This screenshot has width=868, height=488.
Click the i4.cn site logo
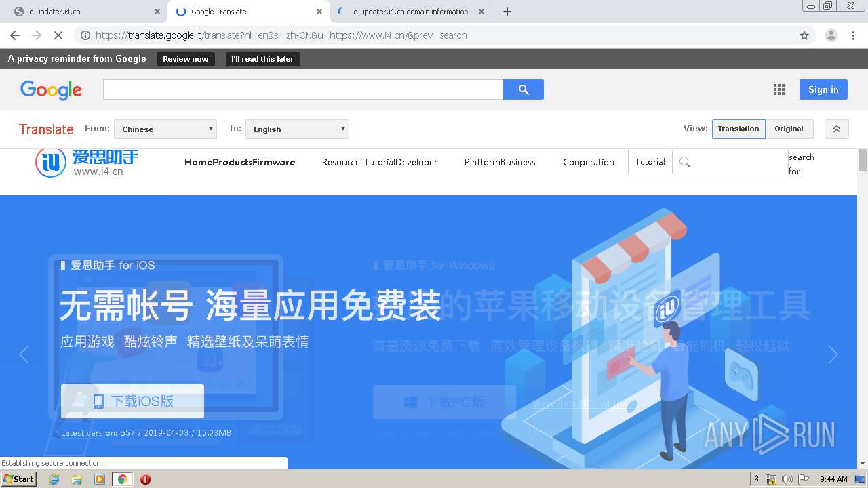[87, 162]
